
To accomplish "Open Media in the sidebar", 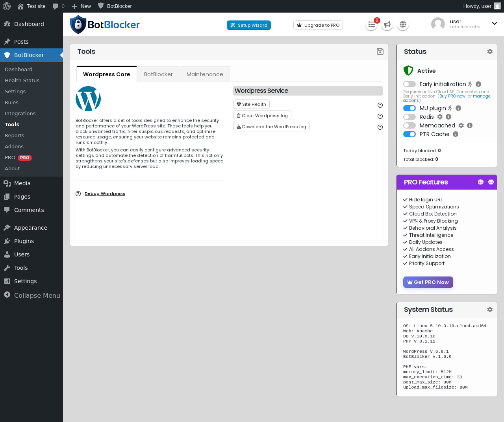I will 31,183.
